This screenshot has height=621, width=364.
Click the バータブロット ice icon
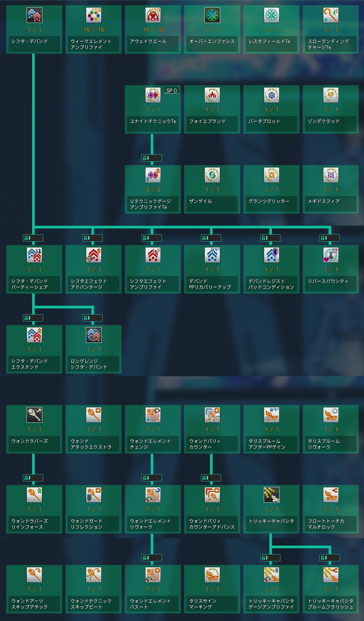coord(272,95)
